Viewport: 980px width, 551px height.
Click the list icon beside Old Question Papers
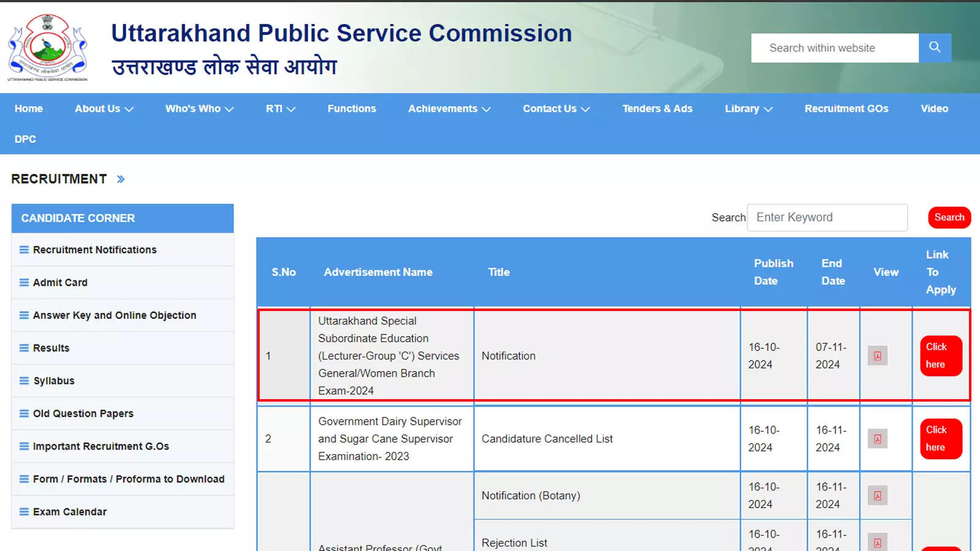pos(24,413)
